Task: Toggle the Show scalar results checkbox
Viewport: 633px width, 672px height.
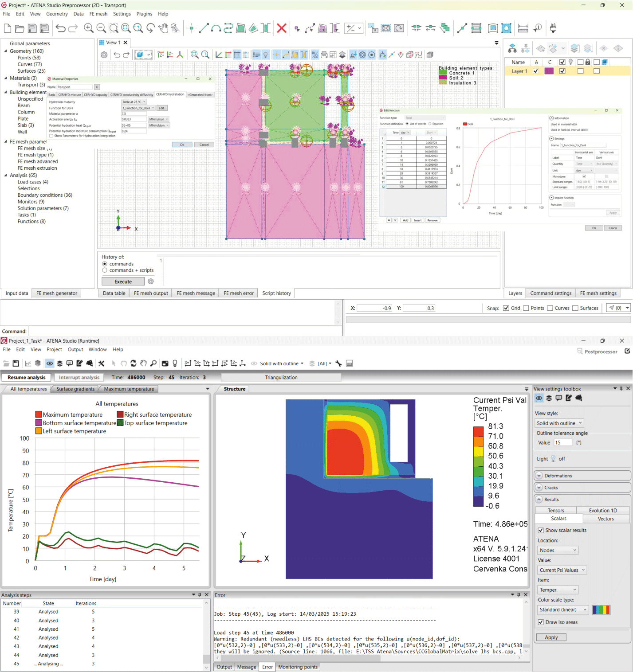Action: (541, 530)
